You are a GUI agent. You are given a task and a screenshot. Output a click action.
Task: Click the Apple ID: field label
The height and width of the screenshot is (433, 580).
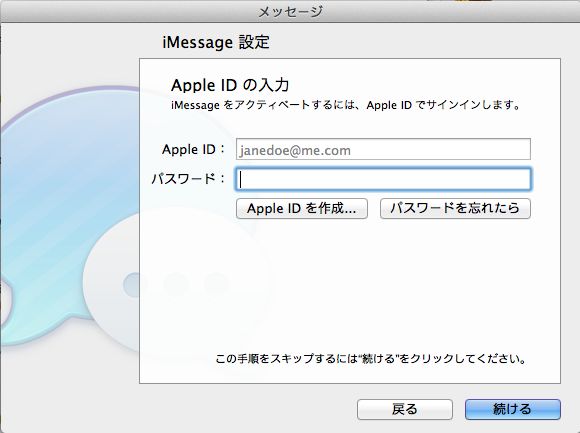click(193, 149)
